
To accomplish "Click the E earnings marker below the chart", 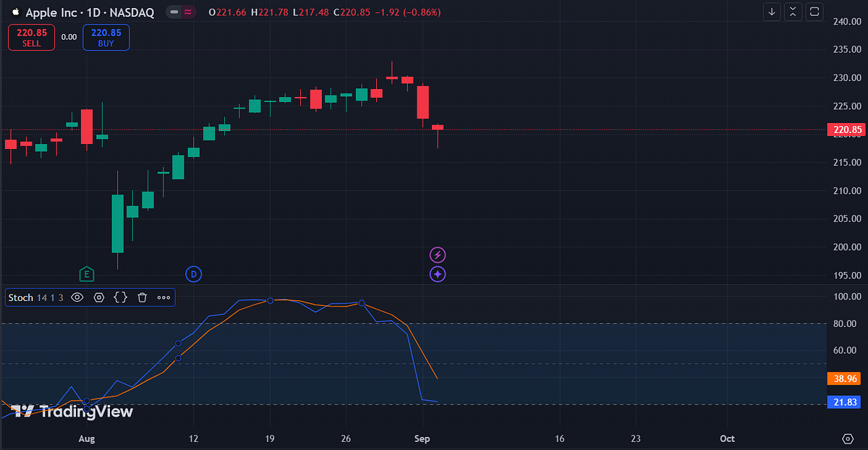I will (x=87, y=274).
